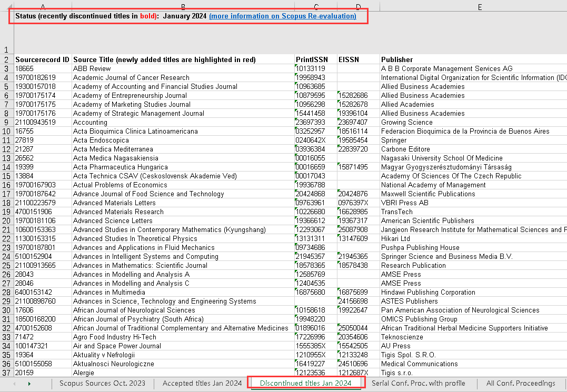
Task: Select publisher Growing Science cell
Action: tap(473, 122)
